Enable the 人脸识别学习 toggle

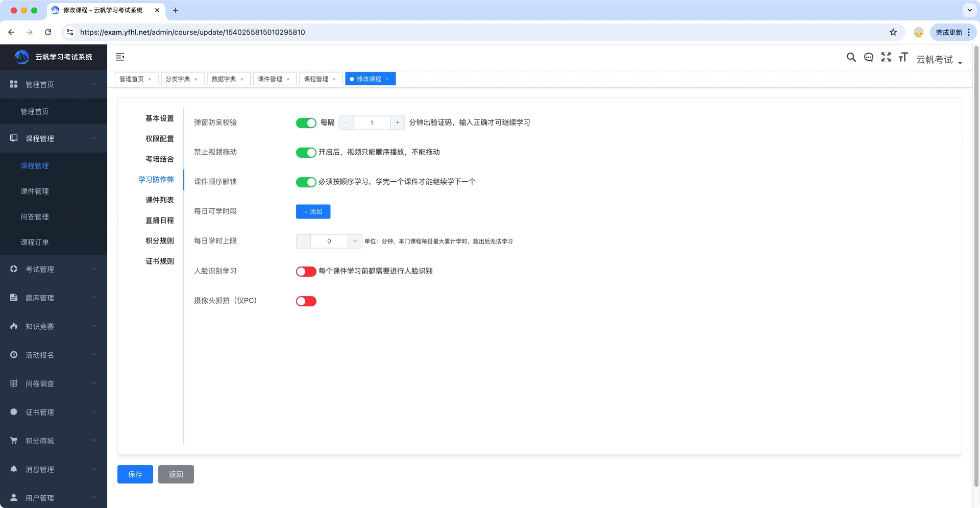point(306,272)
